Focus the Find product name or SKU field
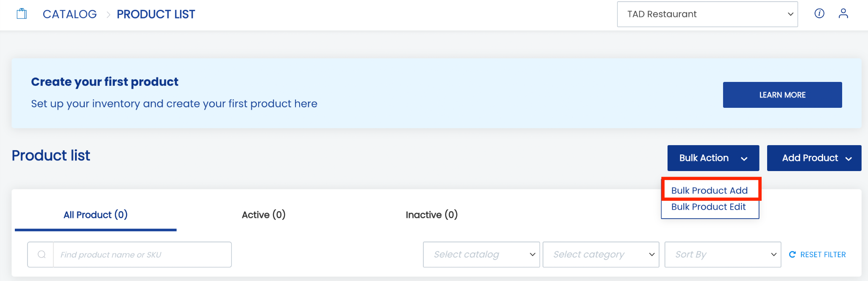The width and height of the screenshot is (868, 281). [142, 255]
